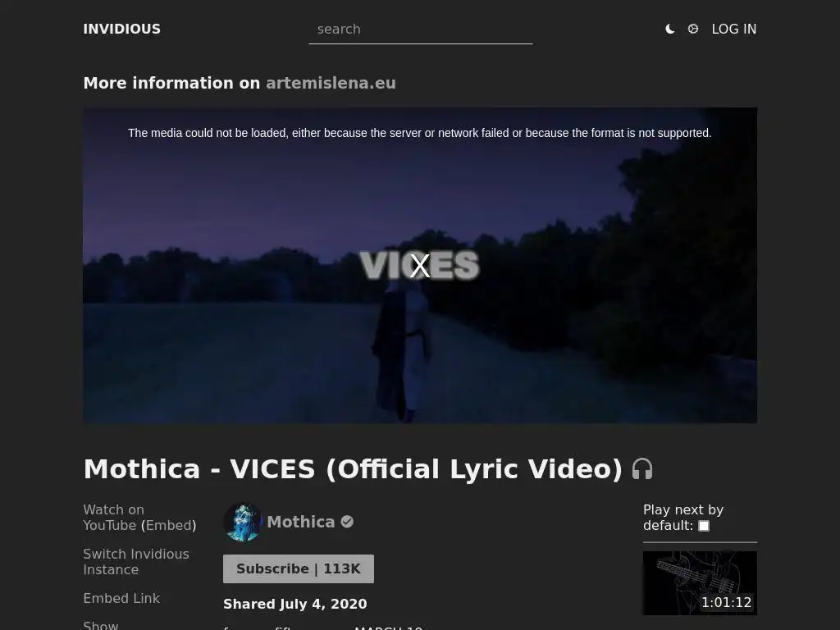Open preferences gear icon

coord(692,29)
